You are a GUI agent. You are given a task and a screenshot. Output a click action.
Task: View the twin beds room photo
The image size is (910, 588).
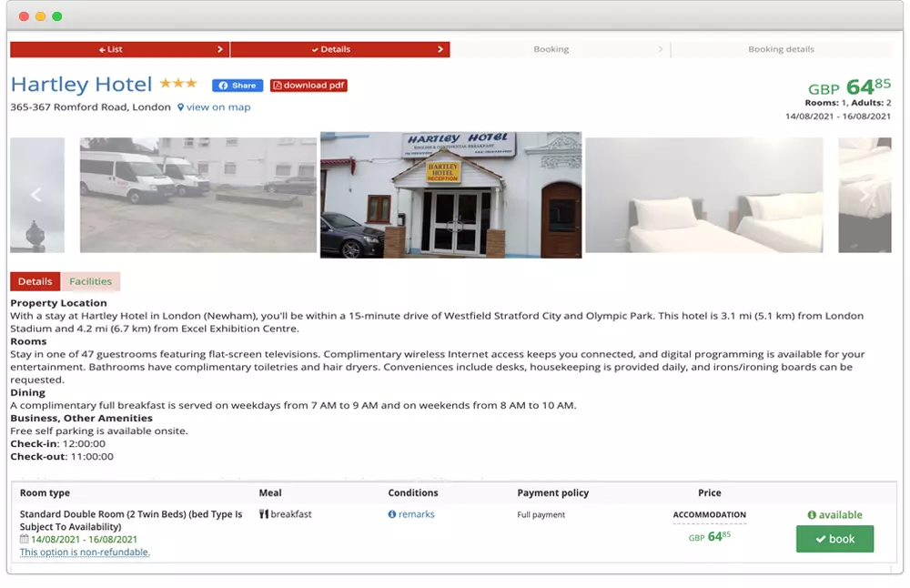703,195
